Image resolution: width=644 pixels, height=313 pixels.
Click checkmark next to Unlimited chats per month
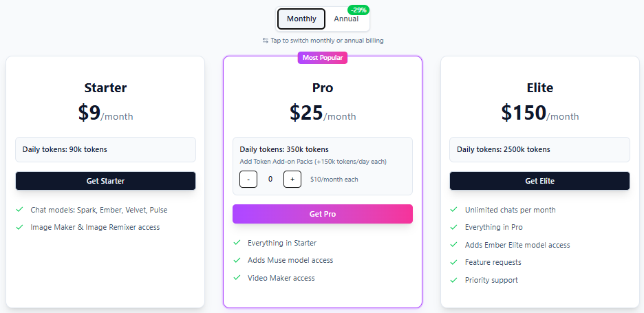click(x=454, y=210)
